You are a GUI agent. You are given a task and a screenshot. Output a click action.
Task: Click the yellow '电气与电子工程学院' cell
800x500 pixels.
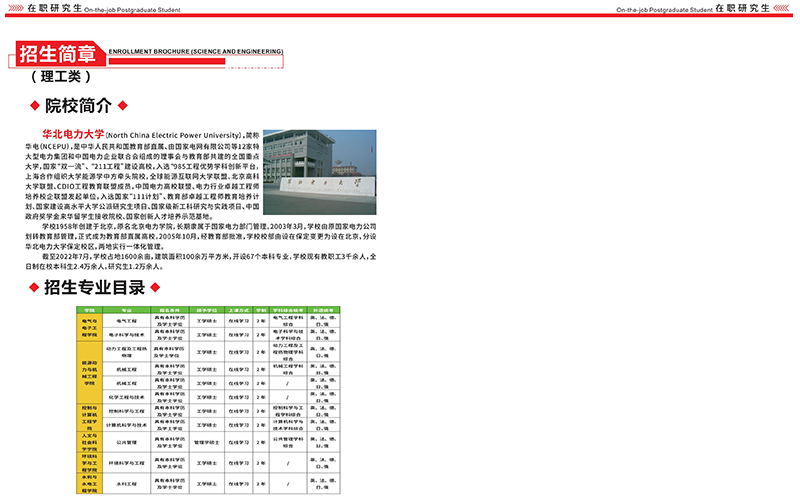(89, 328)
